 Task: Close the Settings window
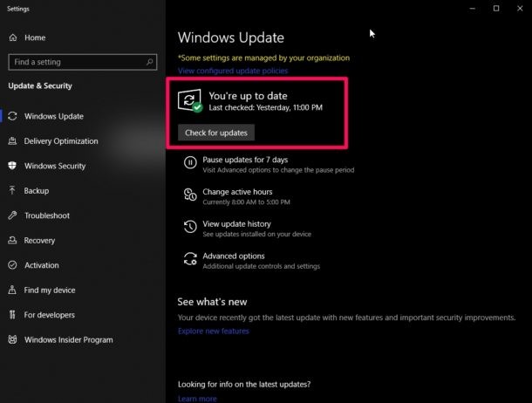[x=520, y=9]
